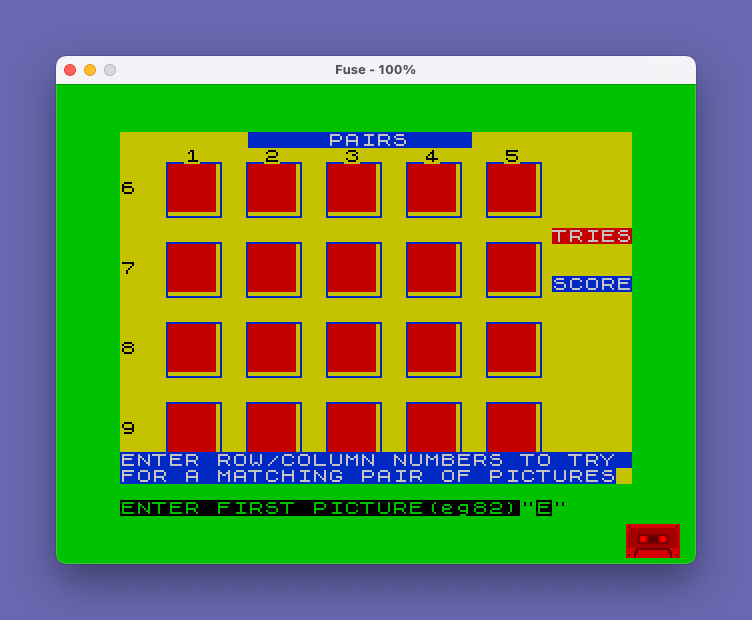Click the red cassette tape icon

653,541
